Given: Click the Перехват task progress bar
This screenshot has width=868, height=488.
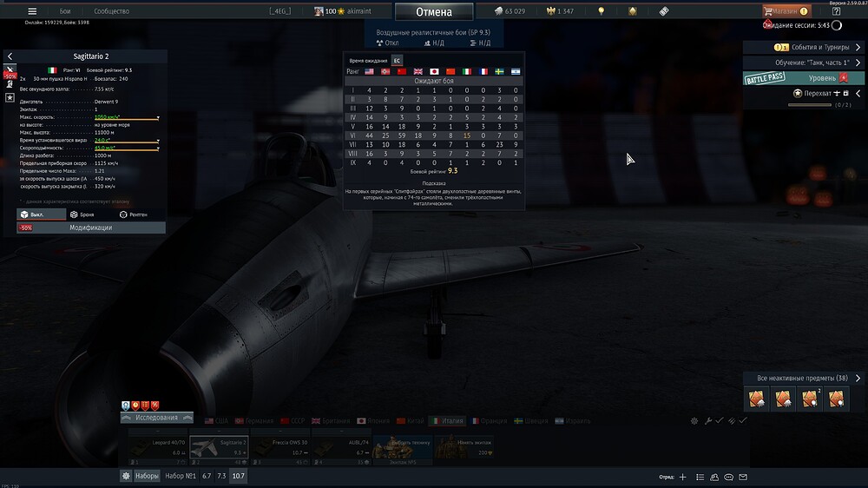Looking at the screenshot, I should click(809, 105).
